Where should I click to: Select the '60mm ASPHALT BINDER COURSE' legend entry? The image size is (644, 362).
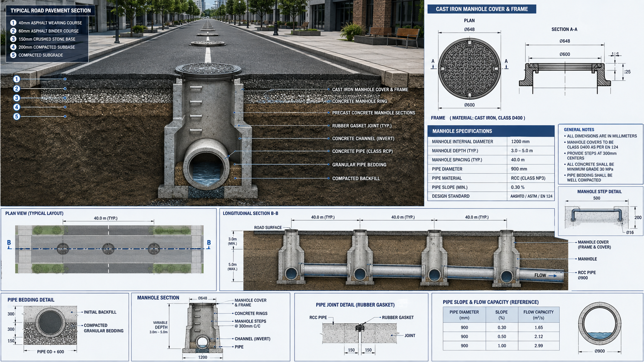coord(49,31)
